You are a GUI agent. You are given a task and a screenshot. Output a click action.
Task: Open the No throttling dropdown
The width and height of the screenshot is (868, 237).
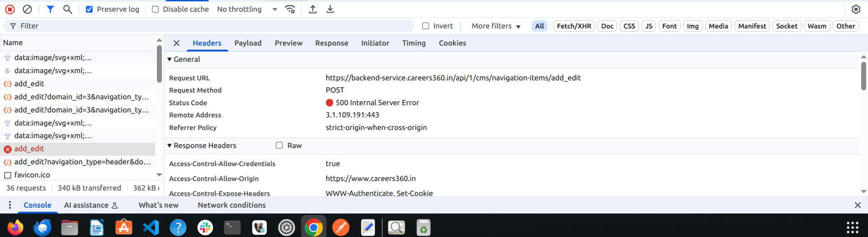[x=247, y=9]
